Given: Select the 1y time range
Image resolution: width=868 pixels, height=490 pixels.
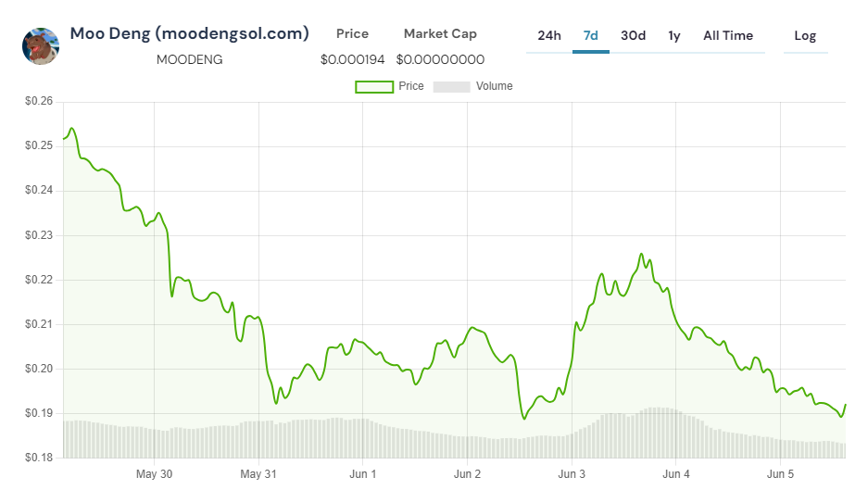Looking at the screenshot, I should [x=674, y=36].
